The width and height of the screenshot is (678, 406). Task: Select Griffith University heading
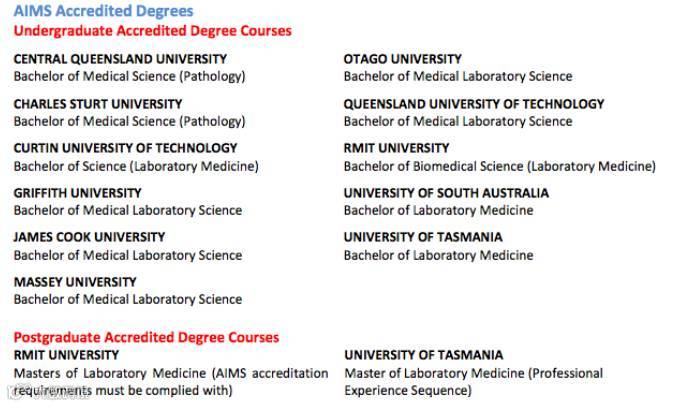click(77, 193)
